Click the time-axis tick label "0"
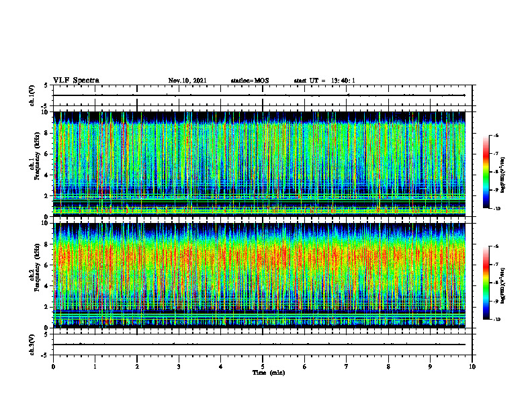 click(53, 367)
